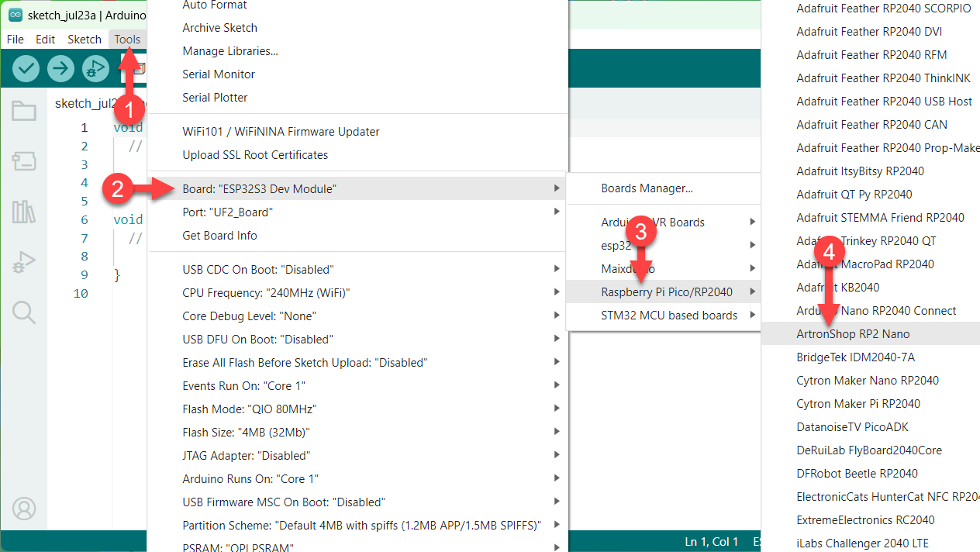Select Adafruit Feather RP2040 DVI board
Viewport: 980px width, 552px height.
tap(871, 32)
